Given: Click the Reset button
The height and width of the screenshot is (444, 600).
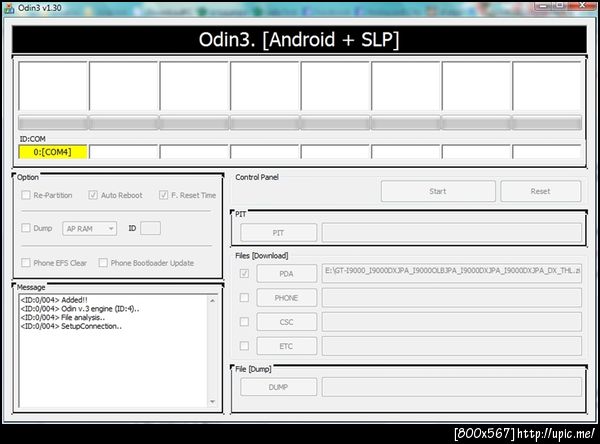Looking at the screenshot, I should click(541, 191).
